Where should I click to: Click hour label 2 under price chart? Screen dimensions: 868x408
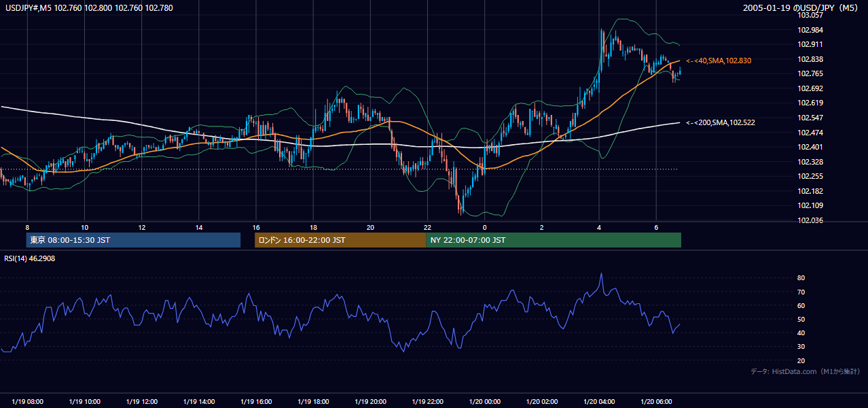pos(542,227)
